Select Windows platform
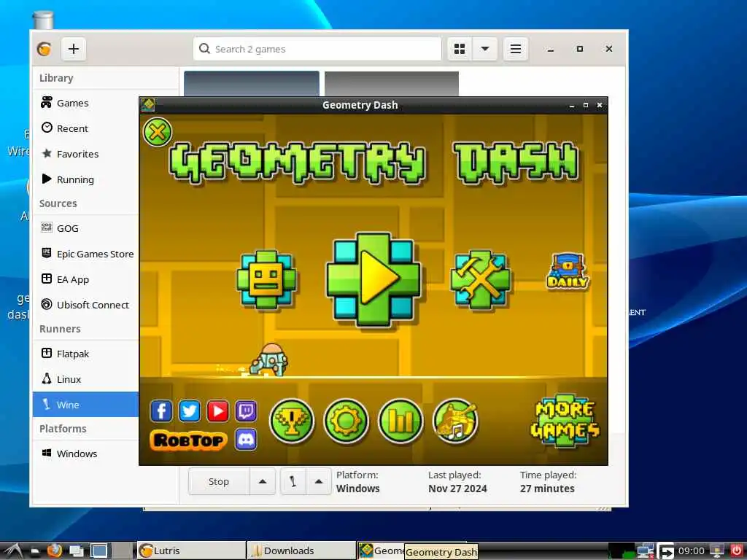 86,454
